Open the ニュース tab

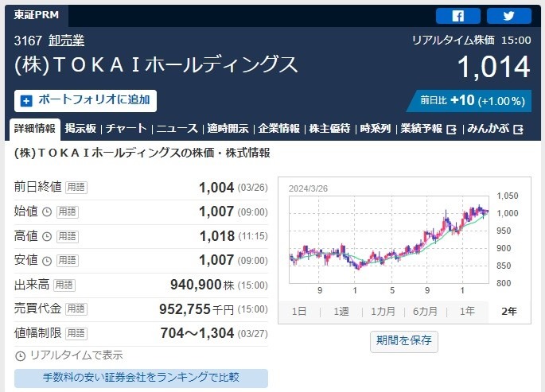pos(177,129)
